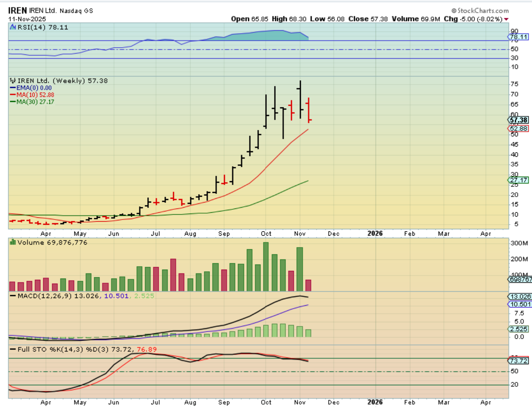This screenshot has width=532, height=414.
Task: Click the MA(30) 27.17 legend text
Action: [35, 102]
